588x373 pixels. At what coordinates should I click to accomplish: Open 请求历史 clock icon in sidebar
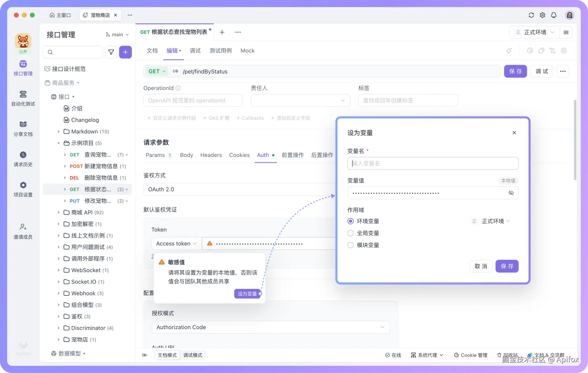[x=23, y=155]
